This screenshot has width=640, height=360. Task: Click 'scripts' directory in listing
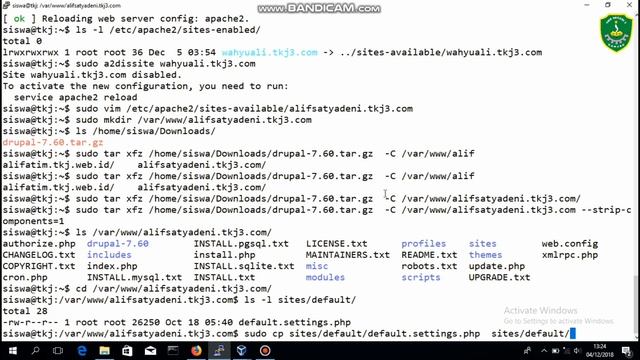pyautogui.click(x=421, y=277)
